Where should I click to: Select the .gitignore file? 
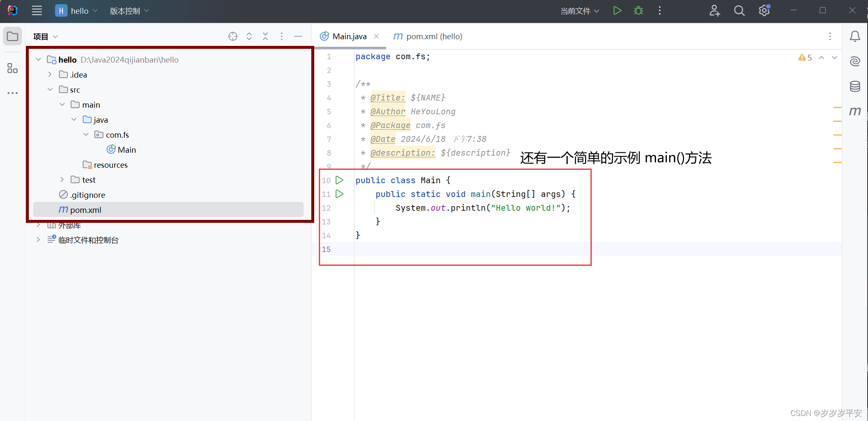click(82, 194)
